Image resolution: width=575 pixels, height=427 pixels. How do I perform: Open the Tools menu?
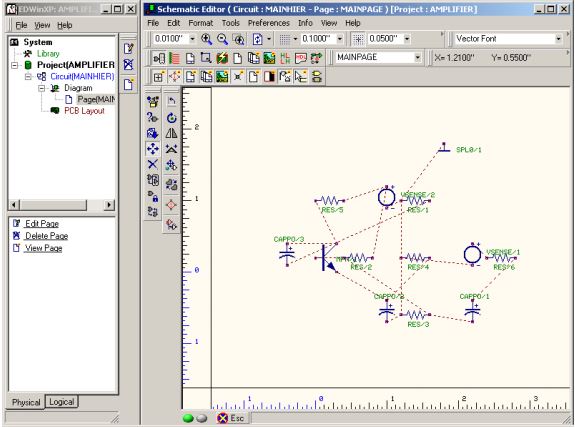coord(230,23)
